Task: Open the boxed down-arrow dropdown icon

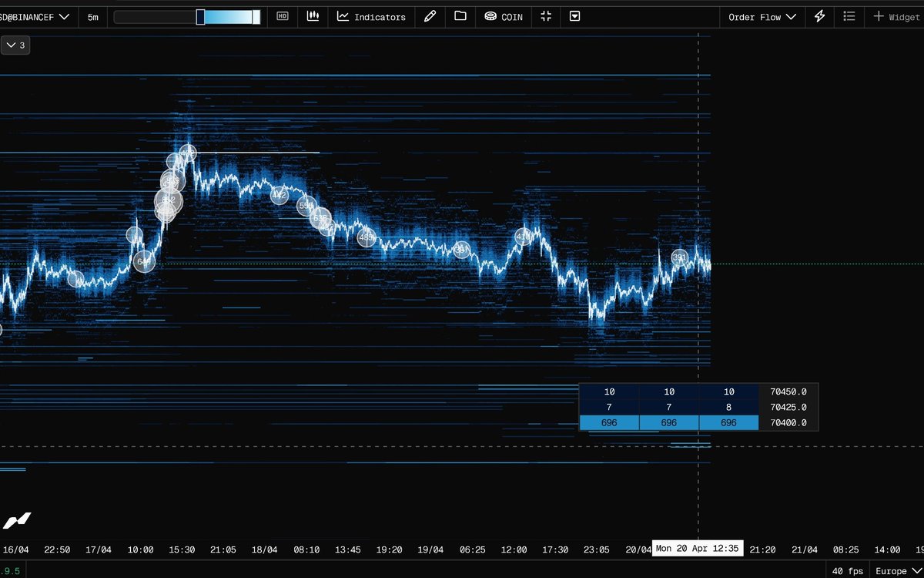Action: pos(574,16)
